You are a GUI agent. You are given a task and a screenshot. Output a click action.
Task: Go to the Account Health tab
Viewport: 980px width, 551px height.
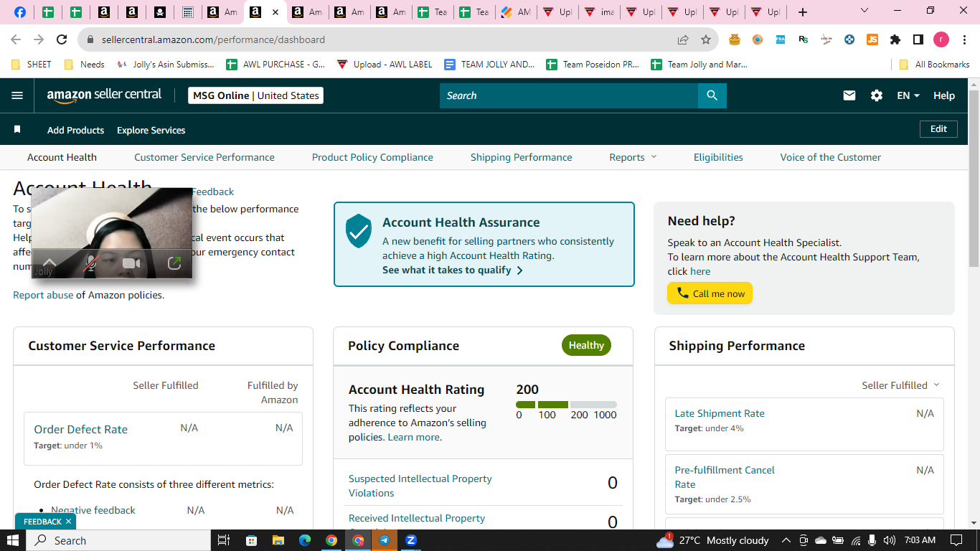(62, 157)
